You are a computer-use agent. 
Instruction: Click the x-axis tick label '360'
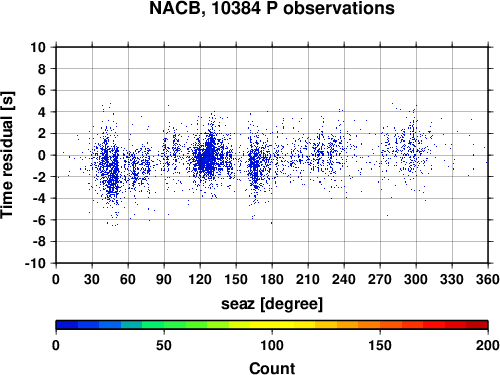coord(488,279)
